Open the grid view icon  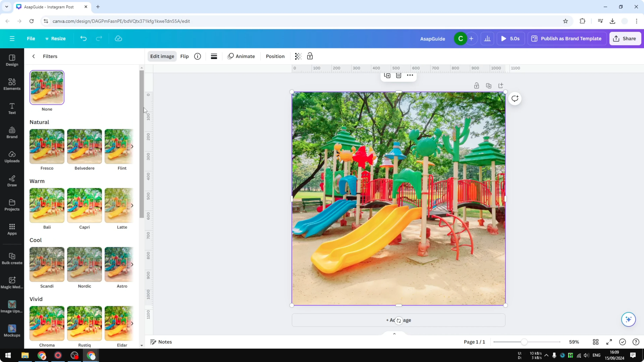(x=596, y=342)
